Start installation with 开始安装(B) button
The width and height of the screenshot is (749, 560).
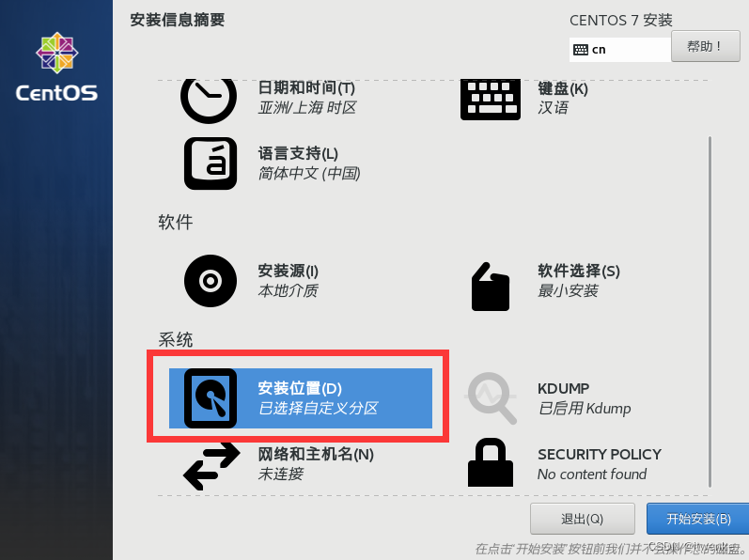(698, 519)
